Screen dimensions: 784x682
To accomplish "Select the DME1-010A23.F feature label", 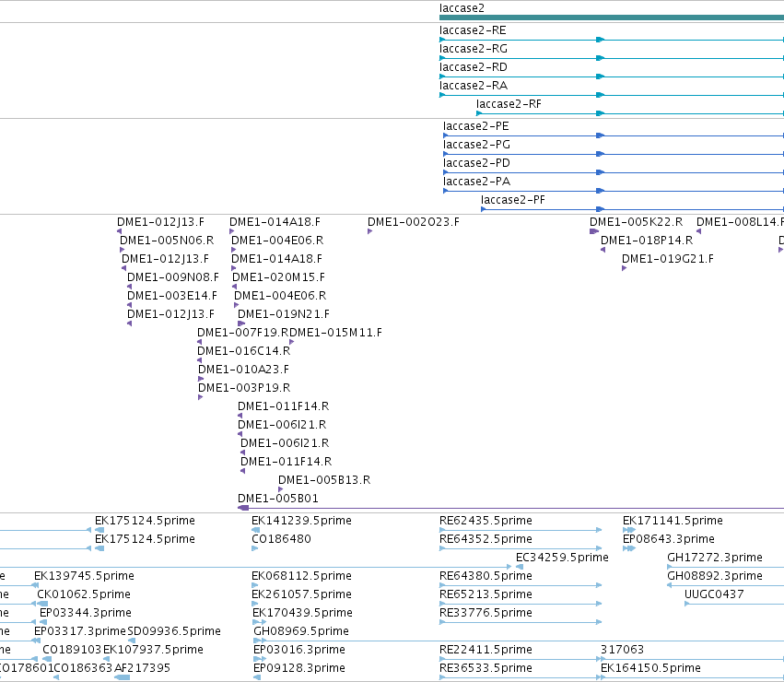I will [243, 370].
